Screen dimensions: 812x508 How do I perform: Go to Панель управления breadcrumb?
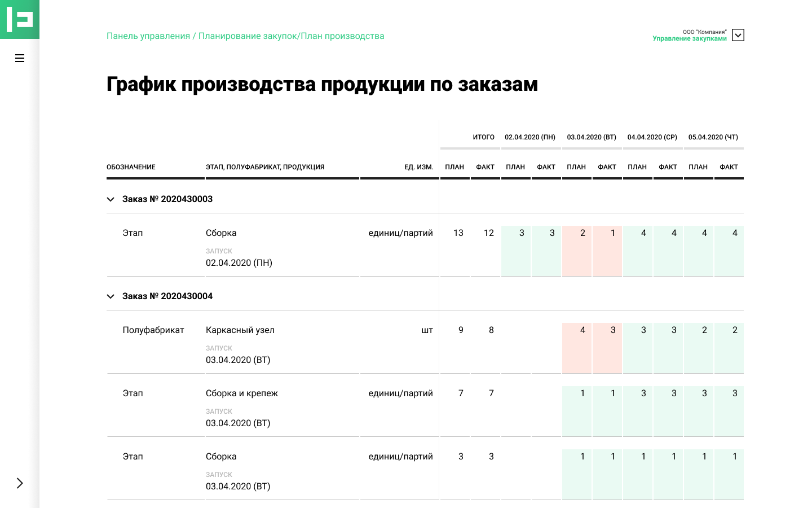(148, 36)
